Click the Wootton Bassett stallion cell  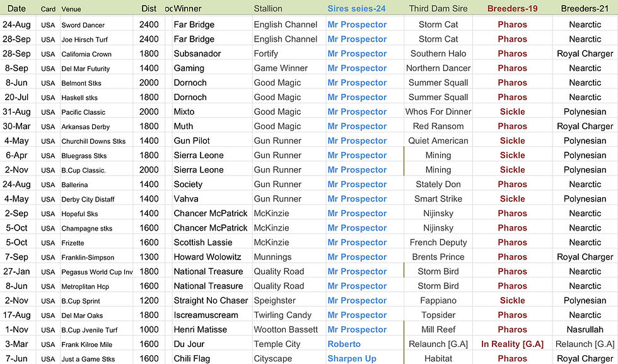(286, 329)
